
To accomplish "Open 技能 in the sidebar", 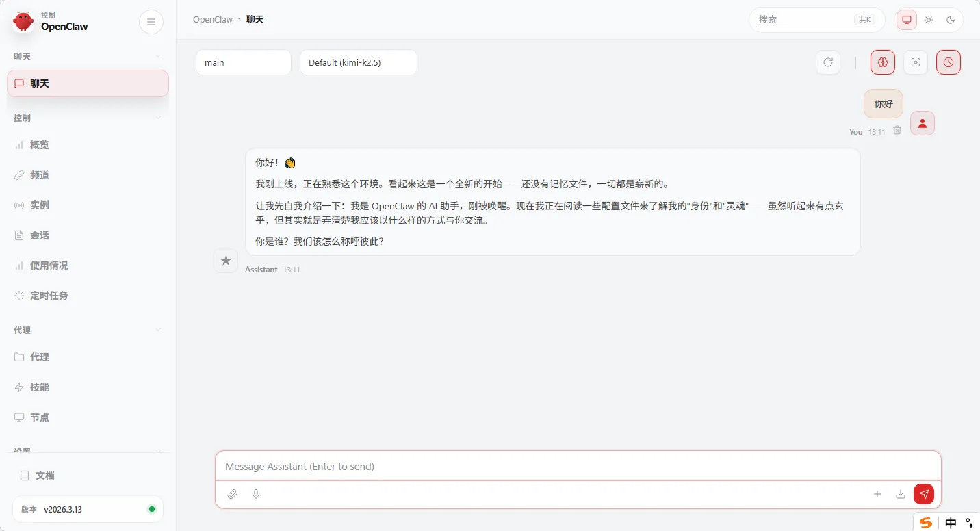I will (x=40, y=387).
